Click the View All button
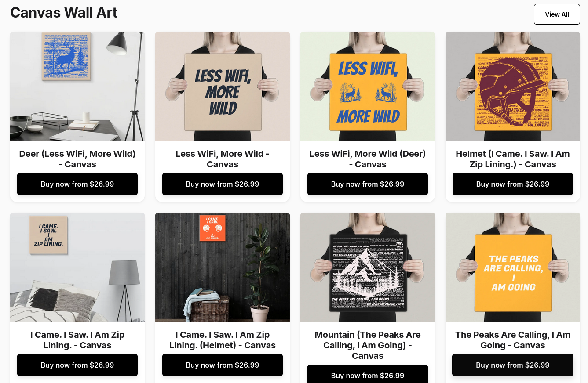 [556, 14]
